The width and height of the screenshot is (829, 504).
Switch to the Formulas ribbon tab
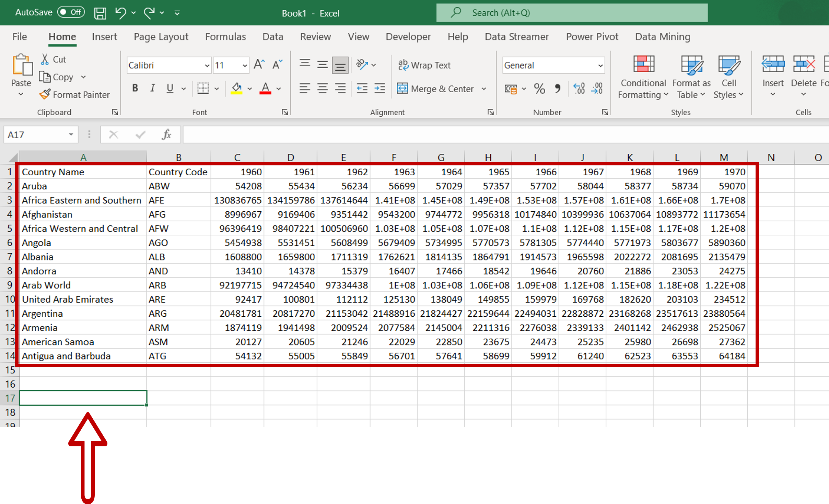(x=225, y=37)
